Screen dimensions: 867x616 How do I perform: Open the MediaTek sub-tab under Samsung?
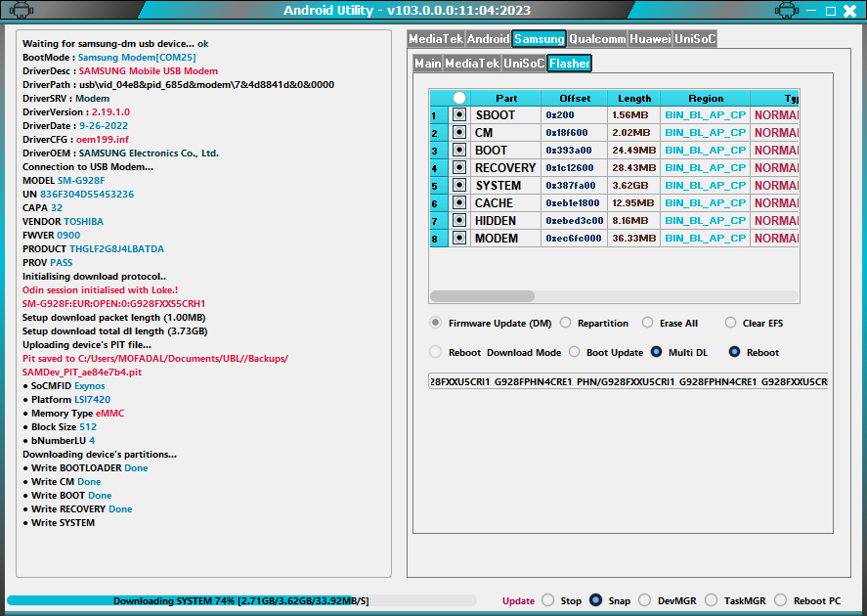[x=472, y=64]
